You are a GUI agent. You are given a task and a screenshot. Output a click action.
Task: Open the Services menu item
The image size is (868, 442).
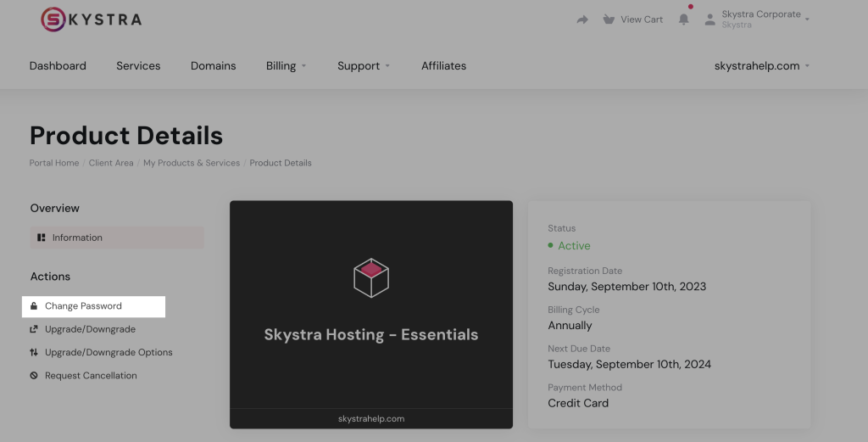coord(138,66)
